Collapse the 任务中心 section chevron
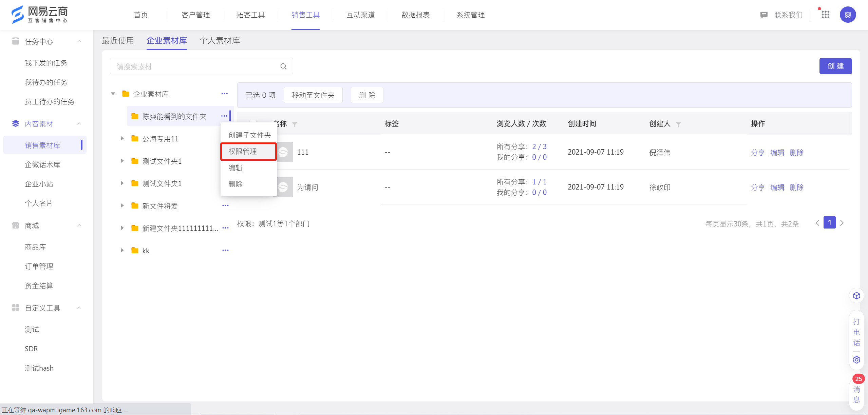The width and height of the screenshot is (868, 415). click(x=79, y=41)
